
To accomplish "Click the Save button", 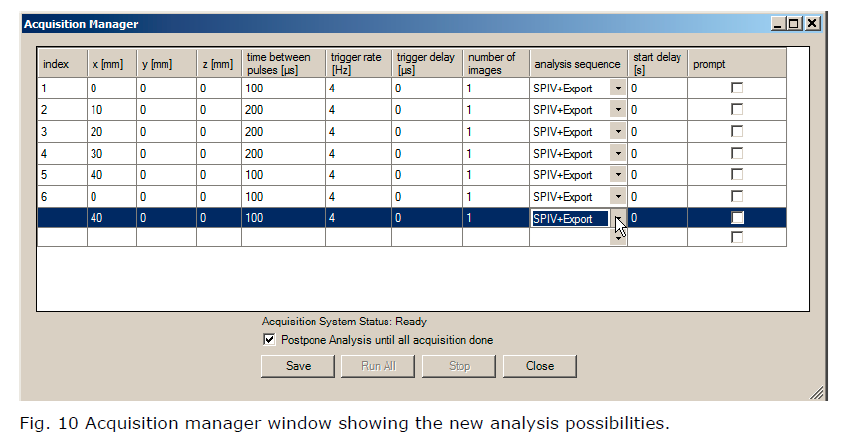I will [x=297, y=366].
